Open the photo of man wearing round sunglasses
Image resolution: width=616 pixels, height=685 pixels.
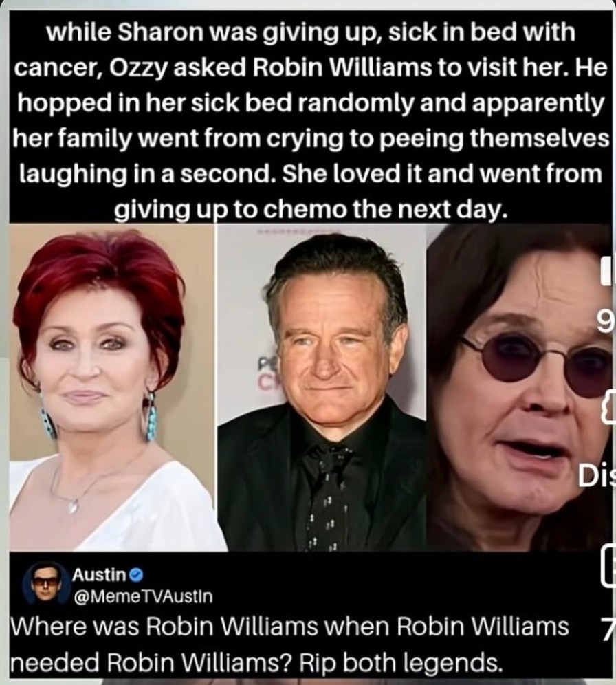point(520,387)
